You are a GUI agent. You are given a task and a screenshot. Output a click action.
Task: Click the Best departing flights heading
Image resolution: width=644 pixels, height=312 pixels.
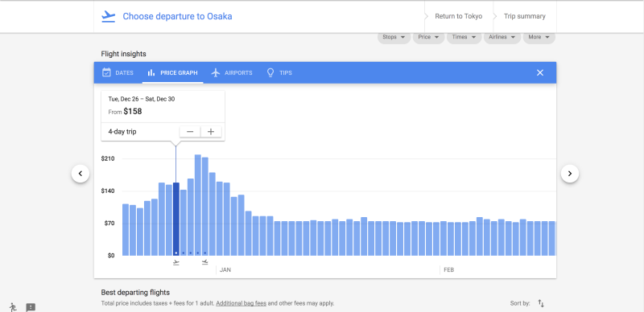point(135,292)
